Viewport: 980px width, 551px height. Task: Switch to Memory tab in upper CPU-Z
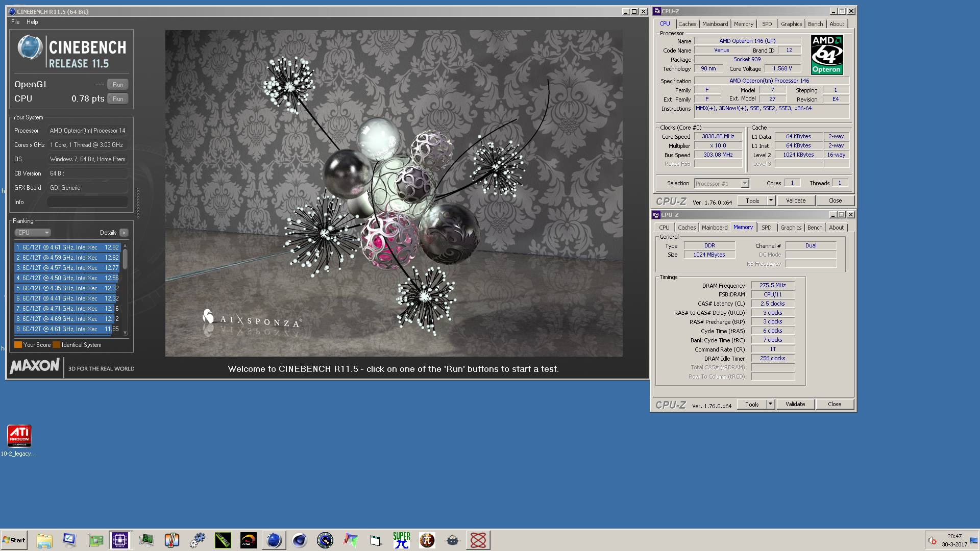744,24
